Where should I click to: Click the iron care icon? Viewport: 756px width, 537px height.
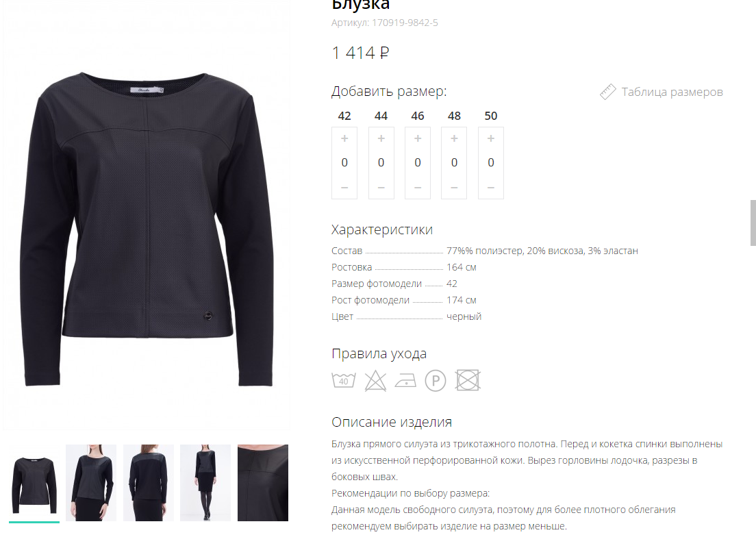pyautogui.click(x=405, y=381)
